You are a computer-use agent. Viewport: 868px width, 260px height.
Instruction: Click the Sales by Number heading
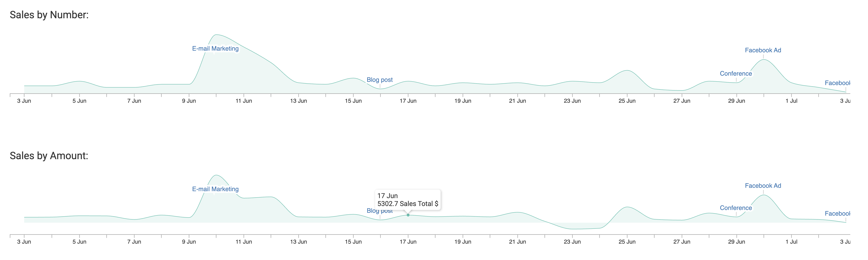tap(49, 15)
